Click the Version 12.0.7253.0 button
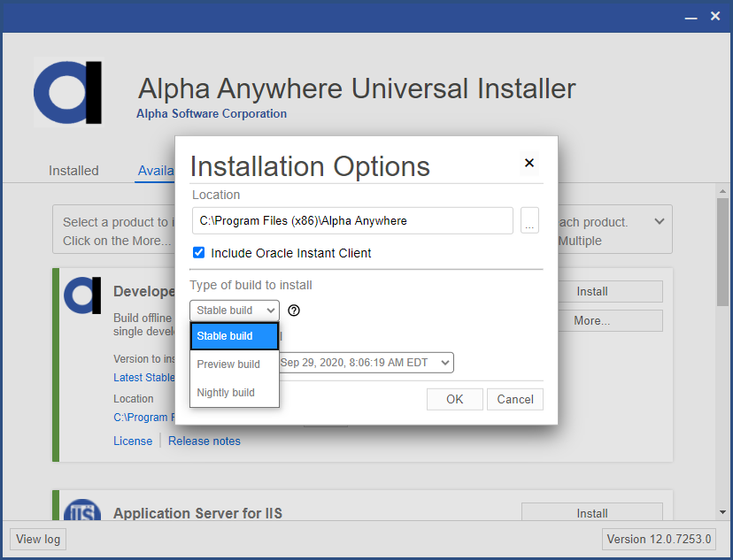Screen dimensions: 733x560 point(659,539)
